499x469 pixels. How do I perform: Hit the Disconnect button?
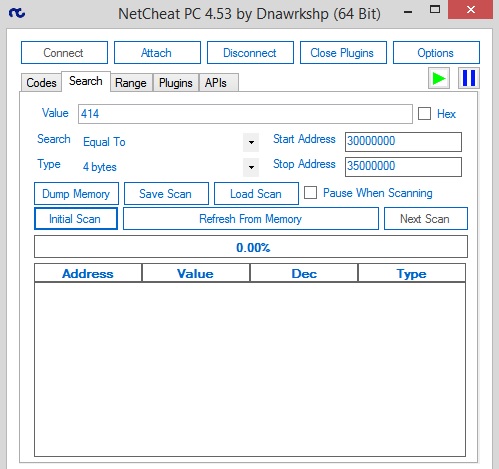[x=250, y=53]
